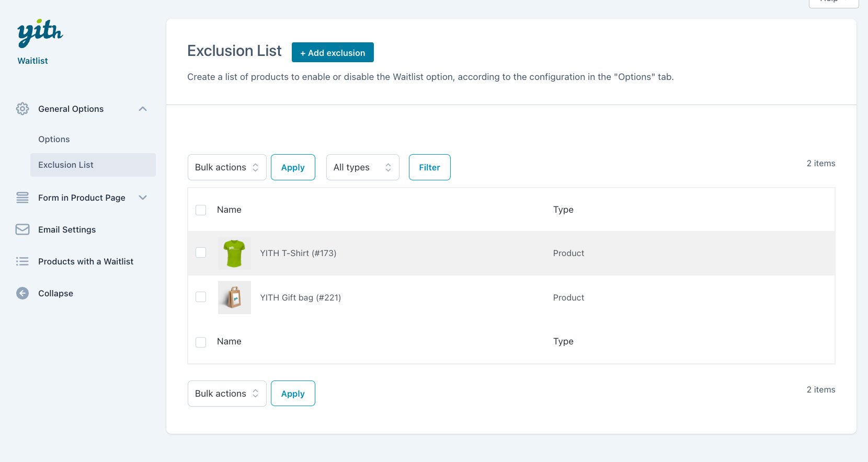Screen dimensions: 868x462
Task: Click the YITH Gift bag product thumbnail
Action: coord(234,297)
